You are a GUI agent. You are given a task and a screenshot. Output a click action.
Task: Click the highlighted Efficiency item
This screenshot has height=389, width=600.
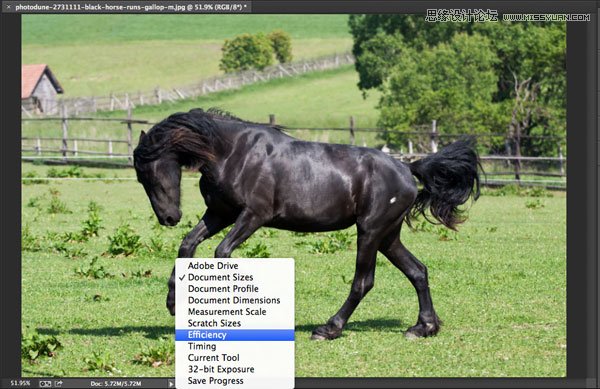click(235, 335)
